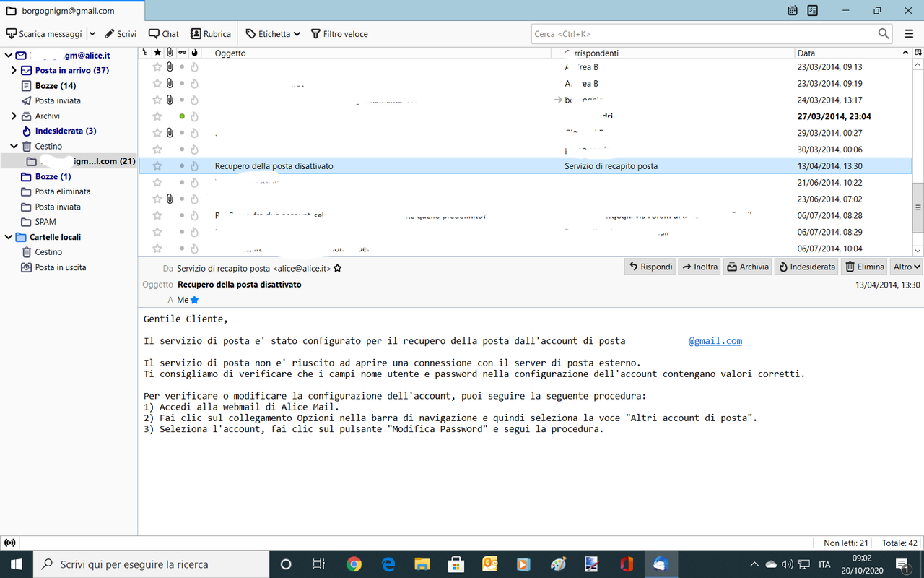Image resolution: width=924 pixels, height=578 pixels.
Task: Click the magnifier icon in the search box
Action: 884,34
